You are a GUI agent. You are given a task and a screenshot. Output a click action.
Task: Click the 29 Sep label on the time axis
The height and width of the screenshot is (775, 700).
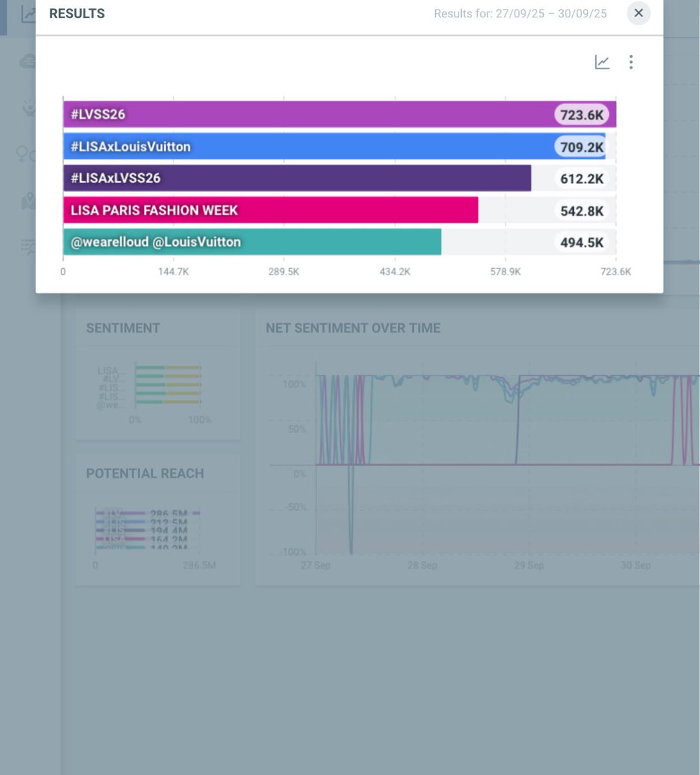click(529, 565)
